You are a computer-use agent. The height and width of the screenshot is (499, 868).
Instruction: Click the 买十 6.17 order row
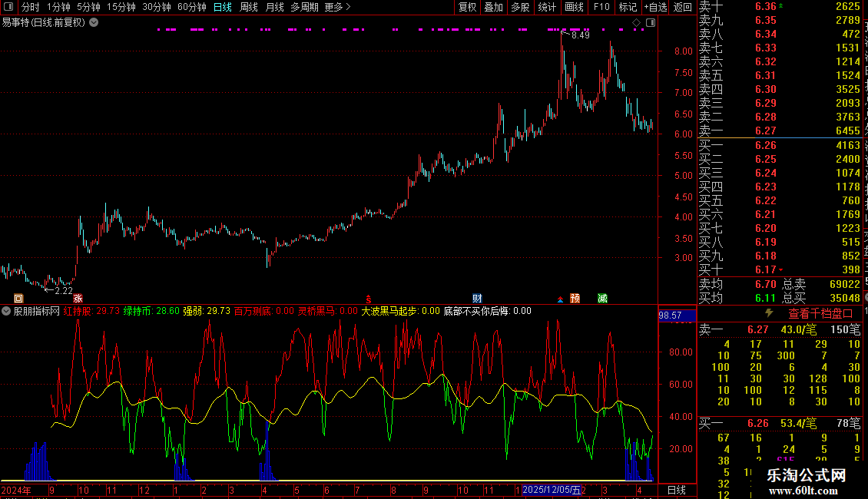click(780, 269)
